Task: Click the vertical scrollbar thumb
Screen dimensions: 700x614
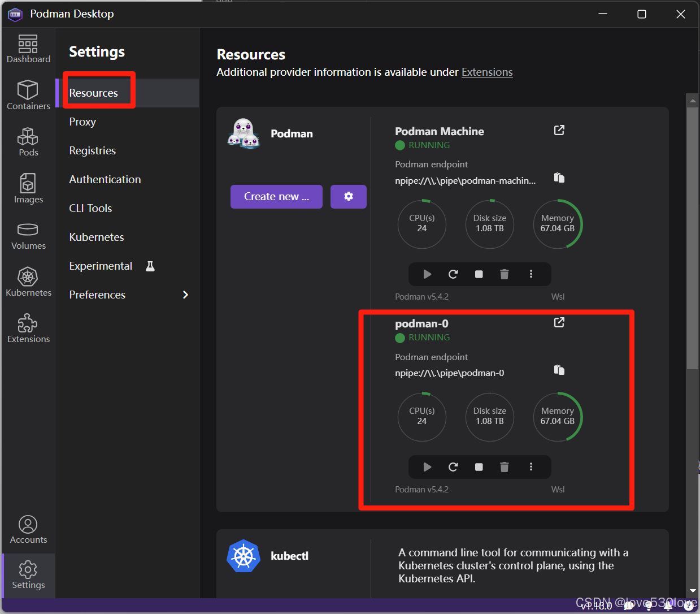Action: click(x=693, y=238)
